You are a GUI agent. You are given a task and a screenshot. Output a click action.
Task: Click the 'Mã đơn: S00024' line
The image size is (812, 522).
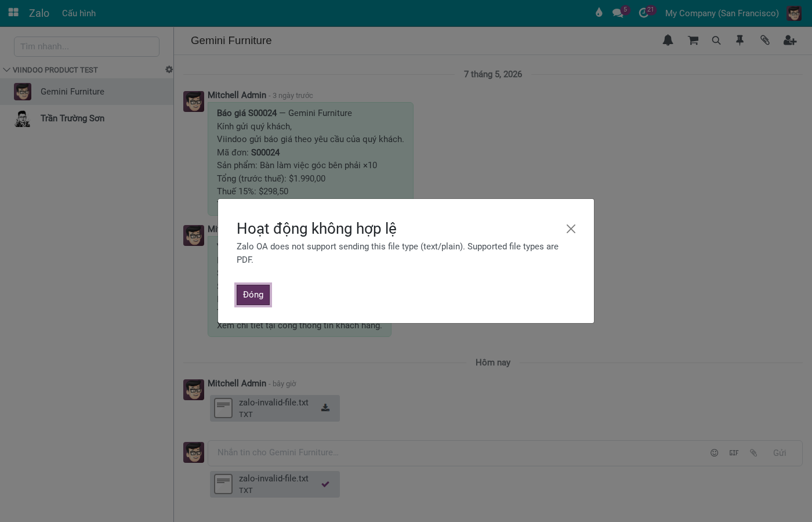click(248, 153)
